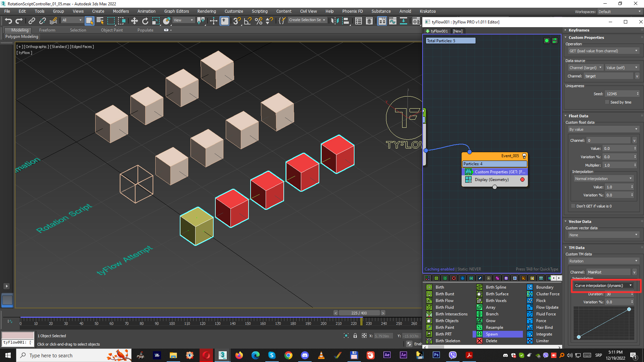
Task: Click the Undo arrow in main toolbar
Action: pos(8,21)
